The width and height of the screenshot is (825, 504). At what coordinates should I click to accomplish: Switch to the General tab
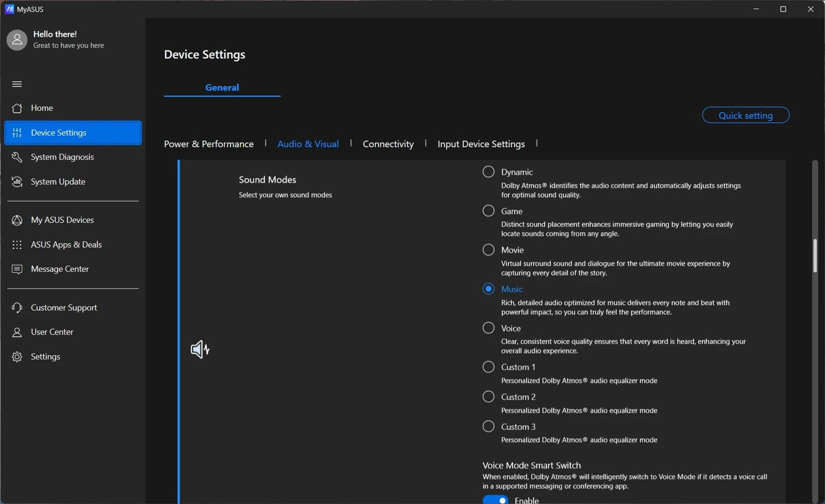(222, 87)
